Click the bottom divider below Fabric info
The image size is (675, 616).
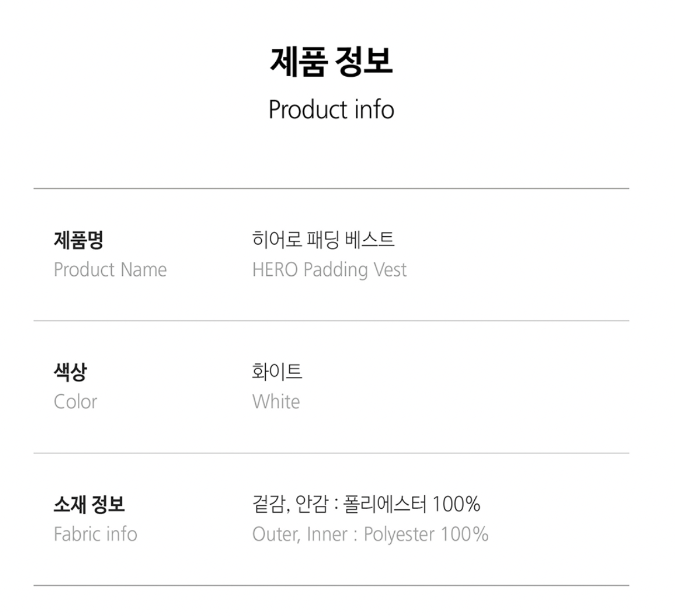pyautogui.click(x=331, y=585)
